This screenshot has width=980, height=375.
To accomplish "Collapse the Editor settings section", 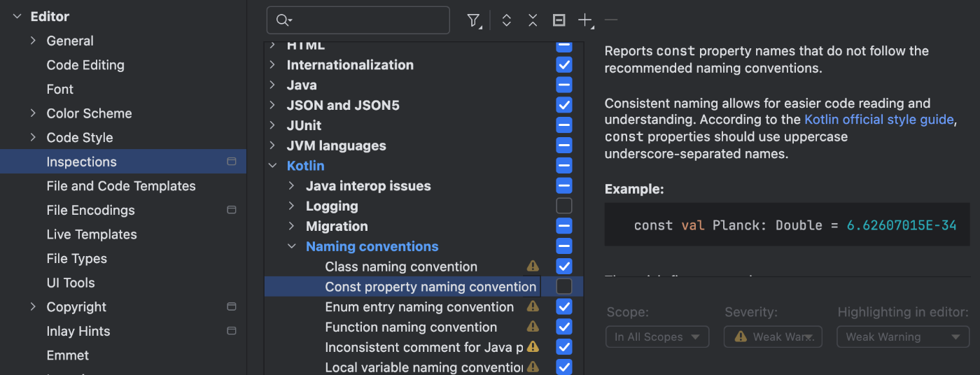I will pyautogui.click(x=17, y=16).
